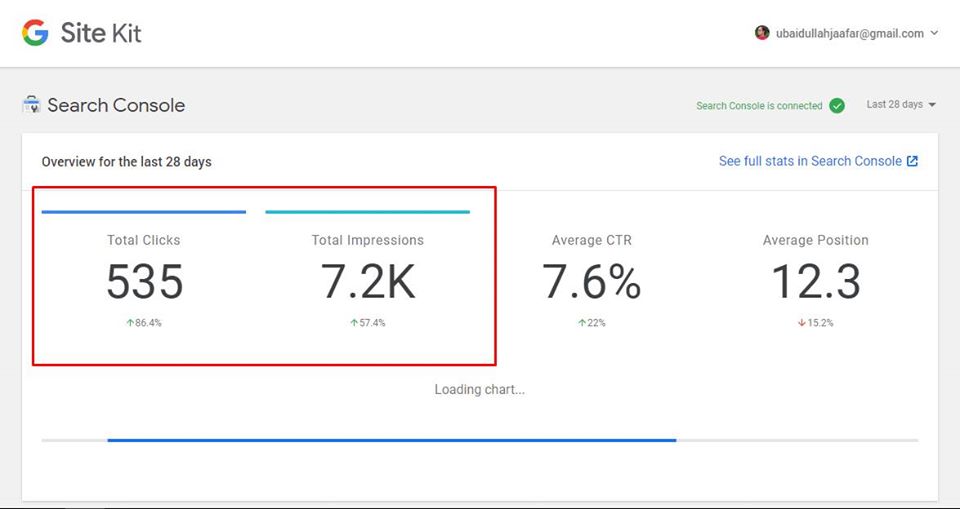Image resolution: width=960 pixels, height=509 pixels.
Task: Click the Site Kit title text
Action: pyautogui.click(x=101, y=33)
